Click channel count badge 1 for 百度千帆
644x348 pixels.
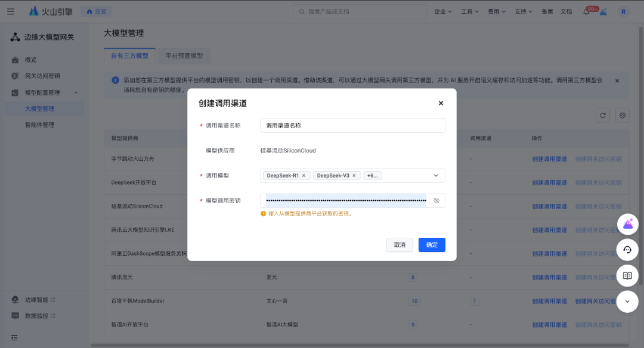tap(475, 301)
